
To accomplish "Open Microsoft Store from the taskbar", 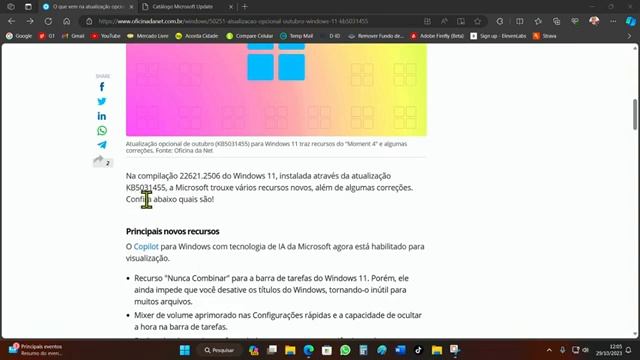I will (x=327, y=350).
